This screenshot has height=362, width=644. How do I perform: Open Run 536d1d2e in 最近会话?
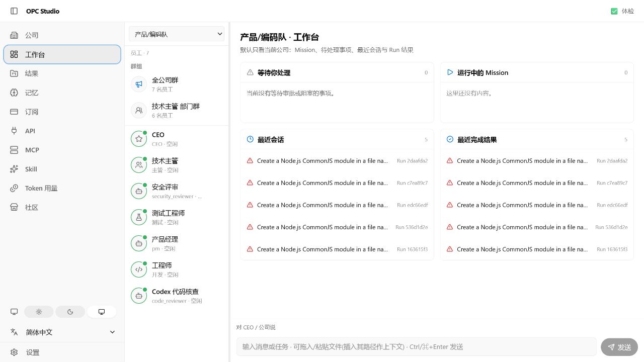click(337, 227)
